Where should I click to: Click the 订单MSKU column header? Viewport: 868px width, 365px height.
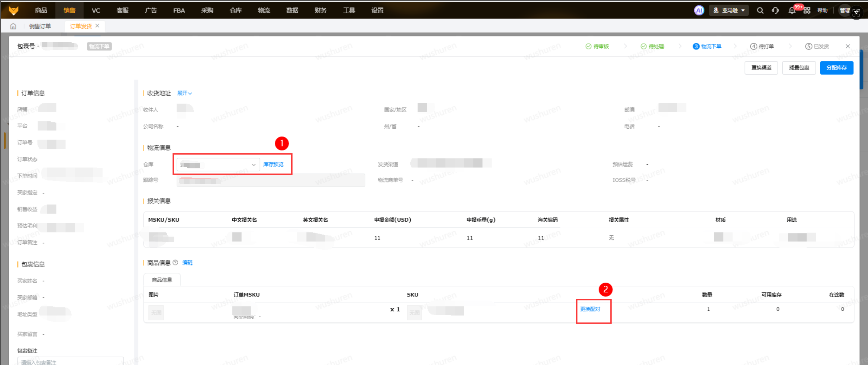(x=246, y=295)
